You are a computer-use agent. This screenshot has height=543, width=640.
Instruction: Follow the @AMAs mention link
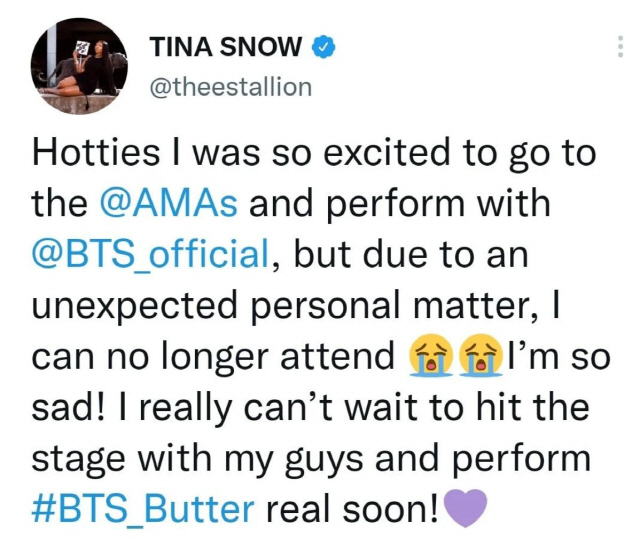(x=170, y=203)
